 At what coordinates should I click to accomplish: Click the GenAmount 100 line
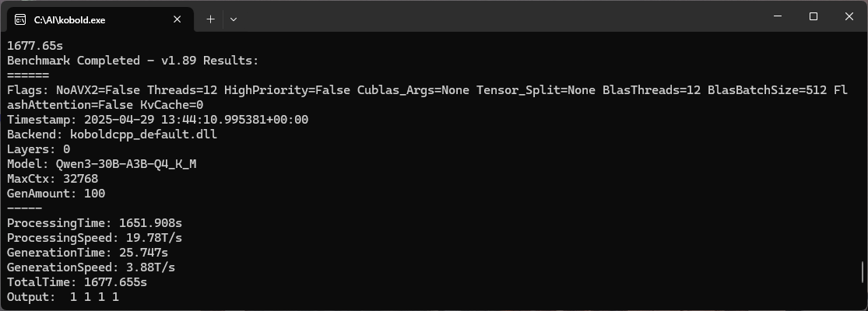(x=56, y=194)
